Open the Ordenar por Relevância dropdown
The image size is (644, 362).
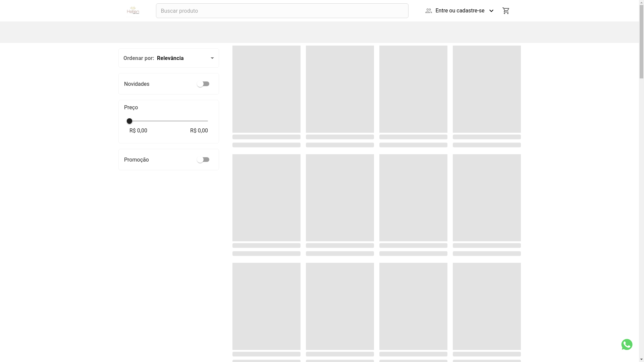pyautogui.click(x=169, y=58)
